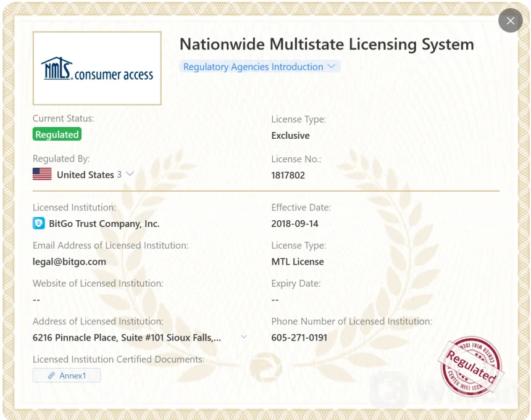This screenshot has height=420, width=531.
Task: Open the Annex1 certified document
Action: (x=72, y=376)
